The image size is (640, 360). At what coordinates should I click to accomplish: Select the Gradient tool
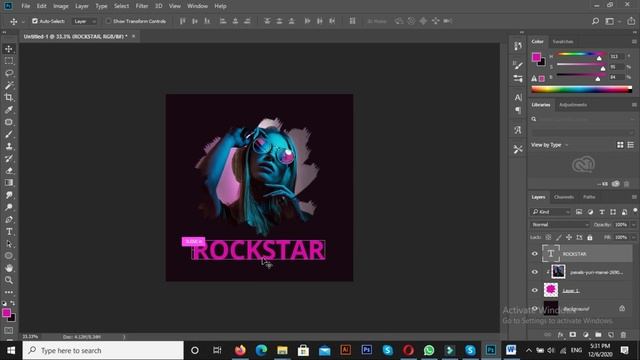point(9,183)
